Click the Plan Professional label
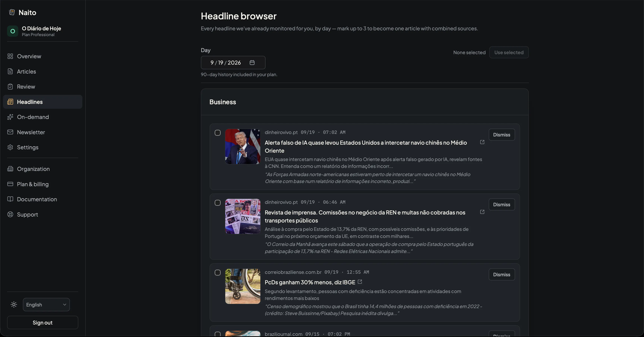644x337 pixels. click(38, 35)
